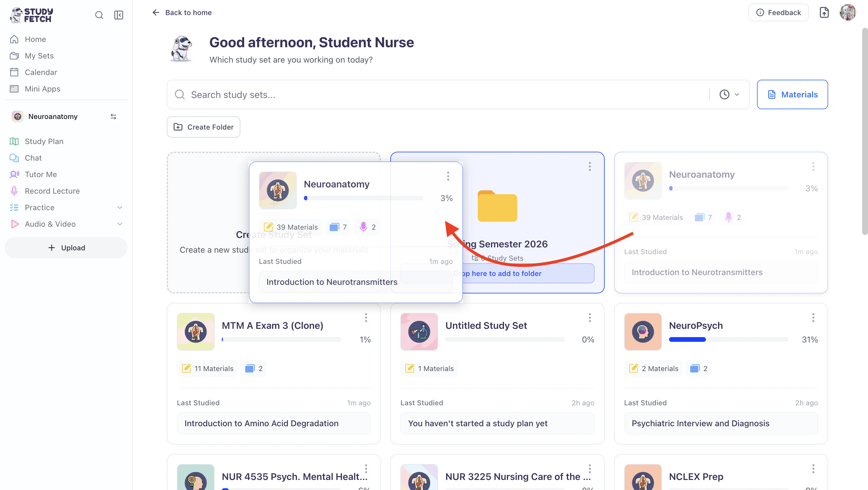
Task: Open the Spring Semester 2026 folder options menu
Action: click(590, 166)
